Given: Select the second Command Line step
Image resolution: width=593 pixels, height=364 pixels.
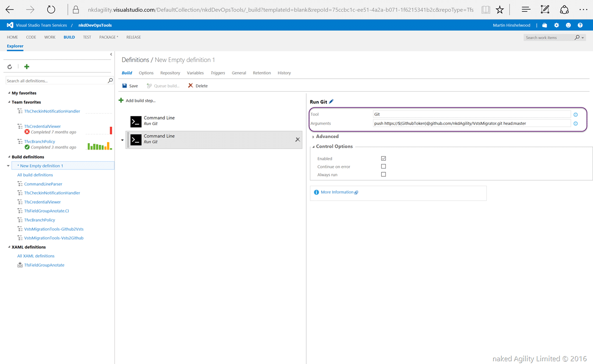Looking at the screenshot, I should click(214, 139).
